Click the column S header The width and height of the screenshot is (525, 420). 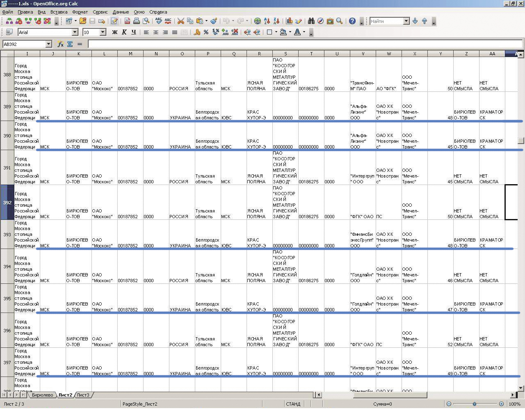click(285, 54)
